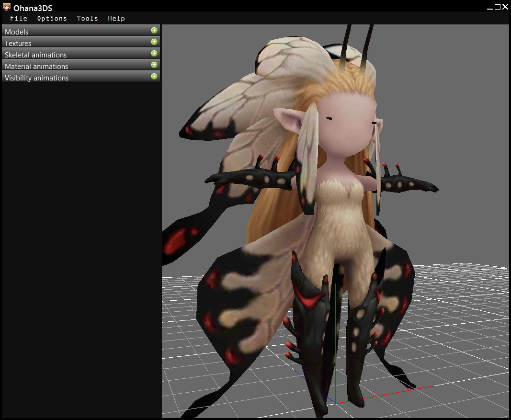Open the Help menu
Screen dimensions: 511x420
pos(116,18)
